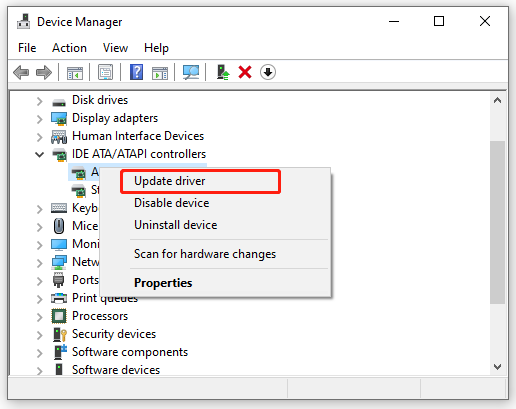Click the Device Manager title bar icon
Screen dimensions: 516x409
(24, 21)
